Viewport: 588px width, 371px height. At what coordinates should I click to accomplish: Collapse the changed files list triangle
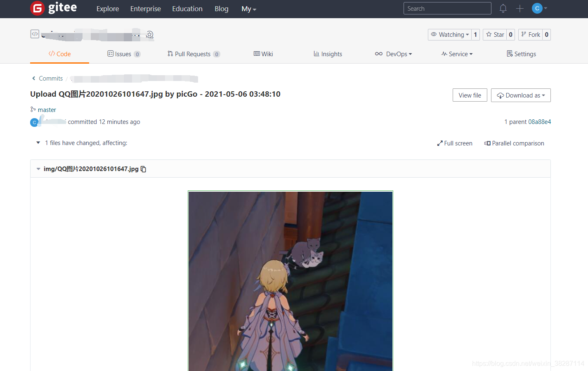(38, 143)
